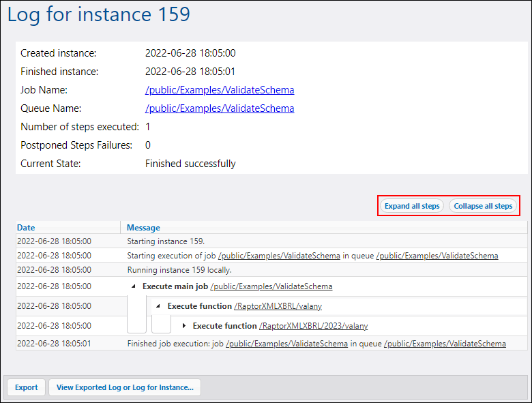Open job link in Finished job execution row
The height and width of the screenshot is (403, 532).
[287, 344]
